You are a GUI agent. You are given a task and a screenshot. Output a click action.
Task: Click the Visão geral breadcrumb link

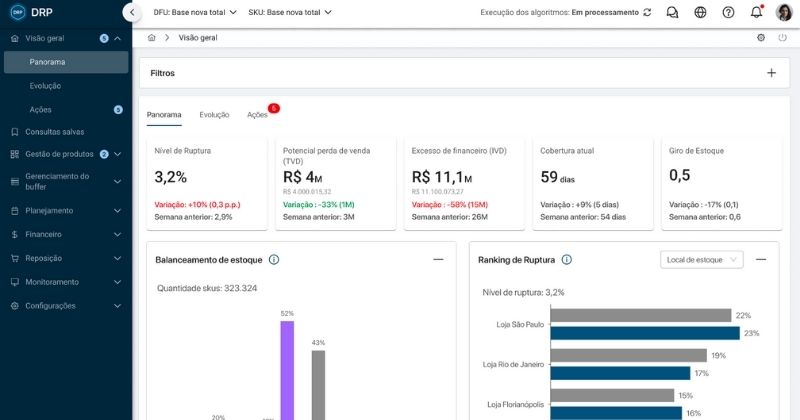(x=198, y=38)
